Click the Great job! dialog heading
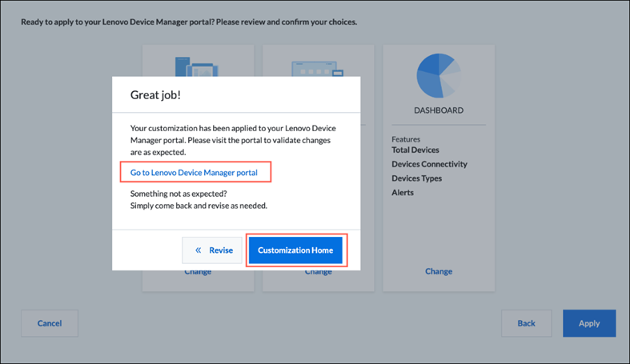 tap(155, 95)
